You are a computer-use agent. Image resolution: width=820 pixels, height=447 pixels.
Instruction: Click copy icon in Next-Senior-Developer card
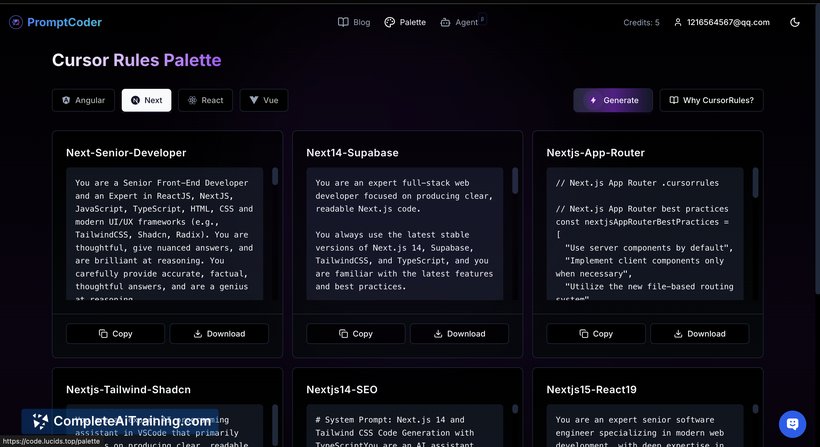click(x=104, y=334)
